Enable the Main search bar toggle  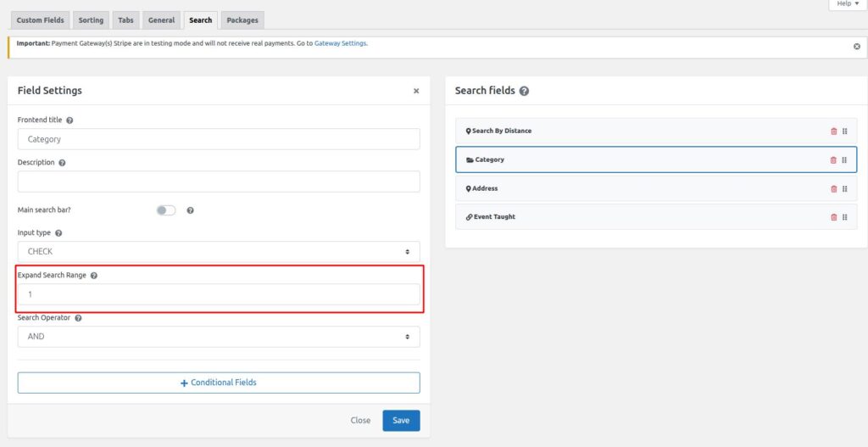click(x=165, y=210)
